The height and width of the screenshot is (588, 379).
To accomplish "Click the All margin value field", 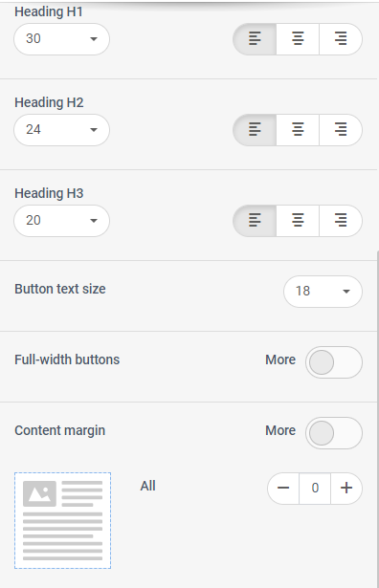I will pos(315,489).
